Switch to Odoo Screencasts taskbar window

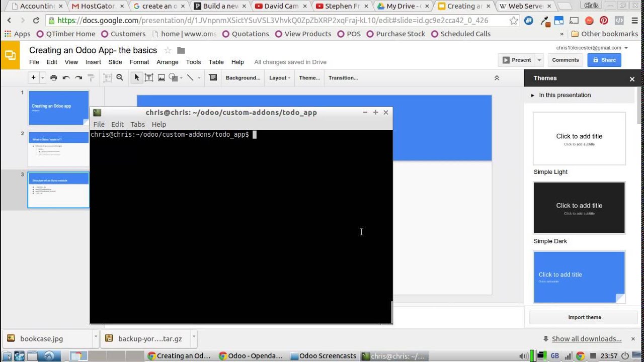(x=324, y=356)
